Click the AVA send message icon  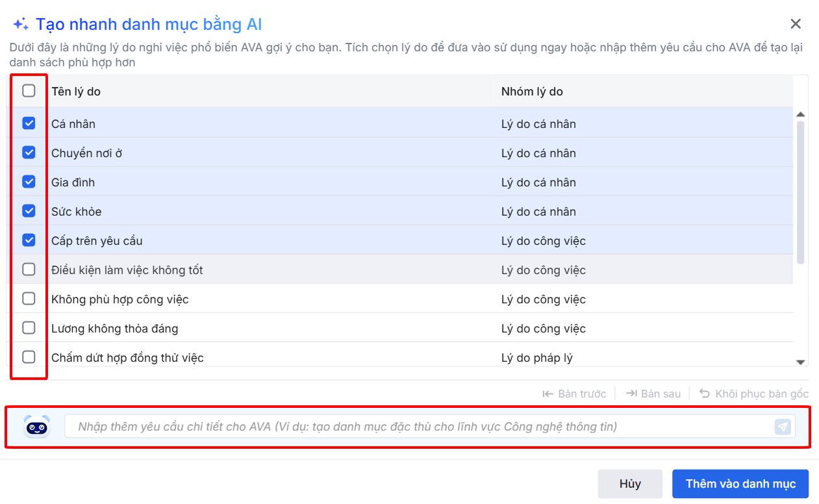coord(783,427)
